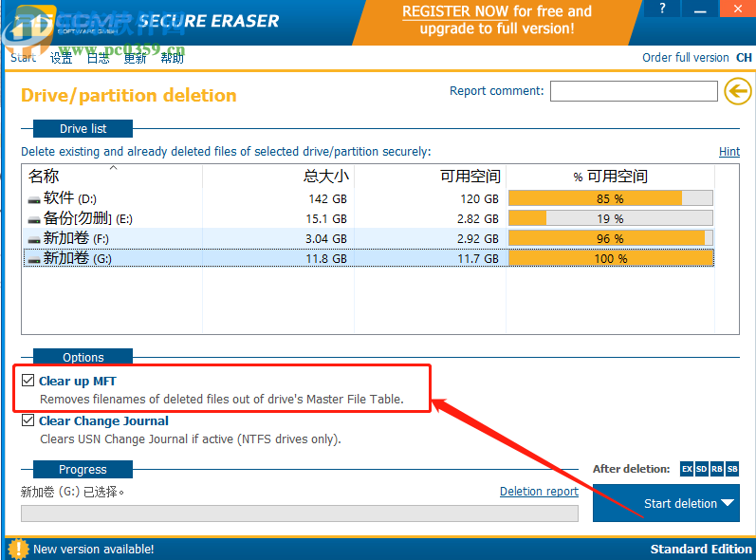Open the 更新 menu
This screenshot has height=560, width=756.
point(135,58)
